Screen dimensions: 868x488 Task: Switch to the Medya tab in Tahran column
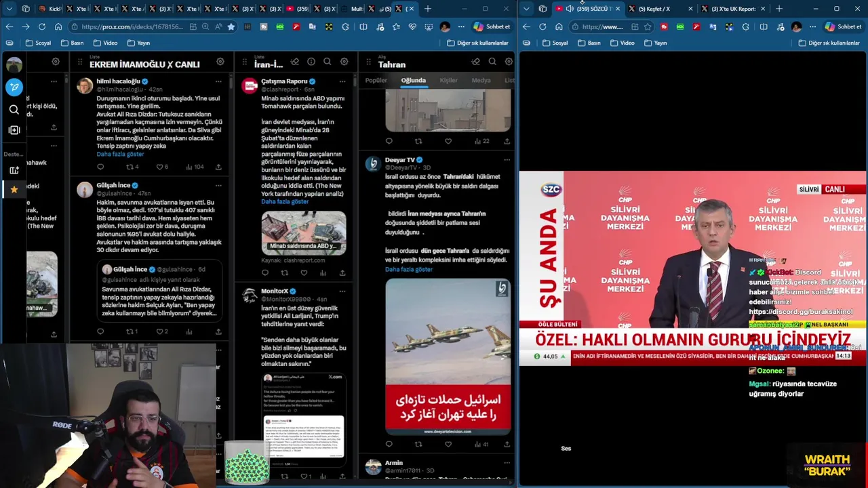[481, 80]
